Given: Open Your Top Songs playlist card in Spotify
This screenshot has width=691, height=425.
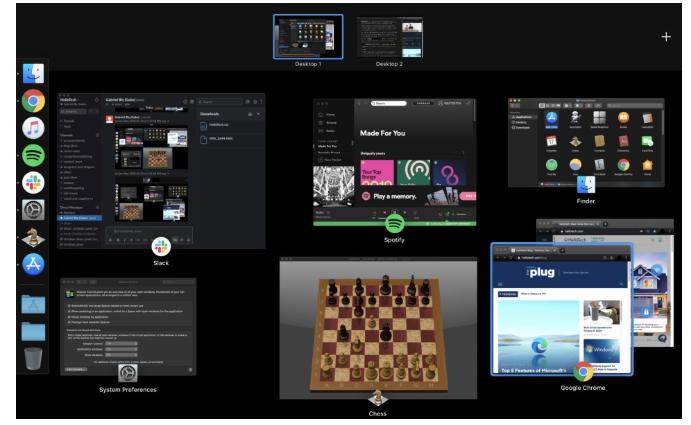Looking at the screenshot, I should 377,172.
